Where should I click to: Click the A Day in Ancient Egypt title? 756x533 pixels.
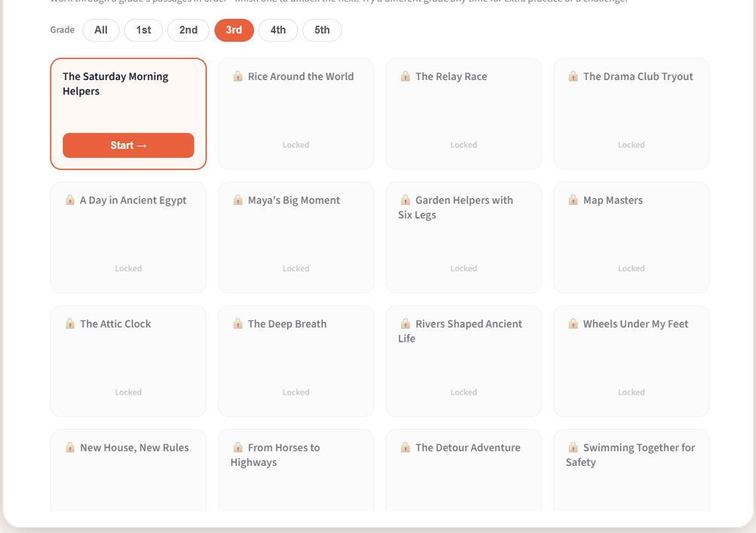click(133, 201)
